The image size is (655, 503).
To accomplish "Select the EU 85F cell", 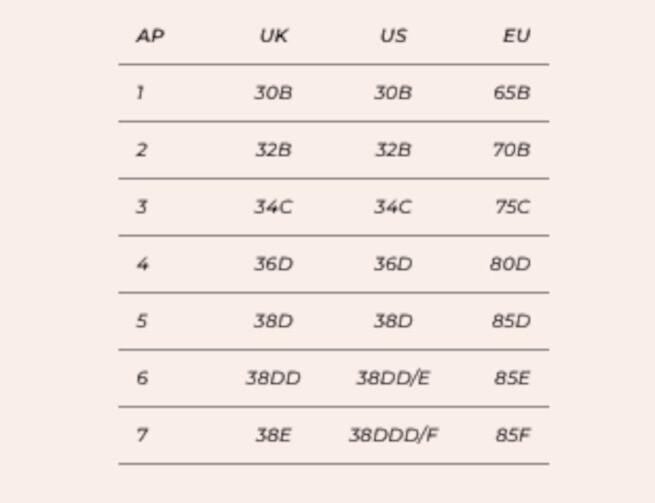I will click(x=513, y=435).
